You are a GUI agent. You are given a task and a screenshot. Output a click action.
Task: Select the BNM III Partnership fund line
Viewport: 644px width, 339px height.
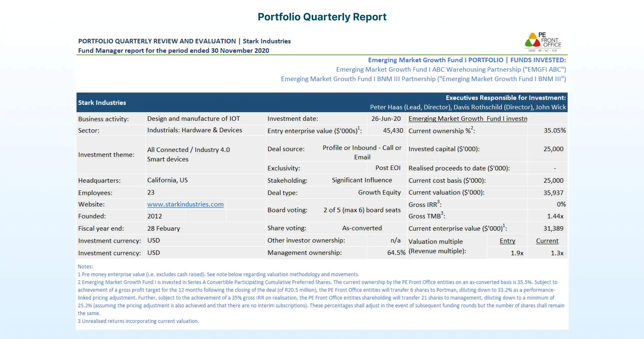pos(423,79)
